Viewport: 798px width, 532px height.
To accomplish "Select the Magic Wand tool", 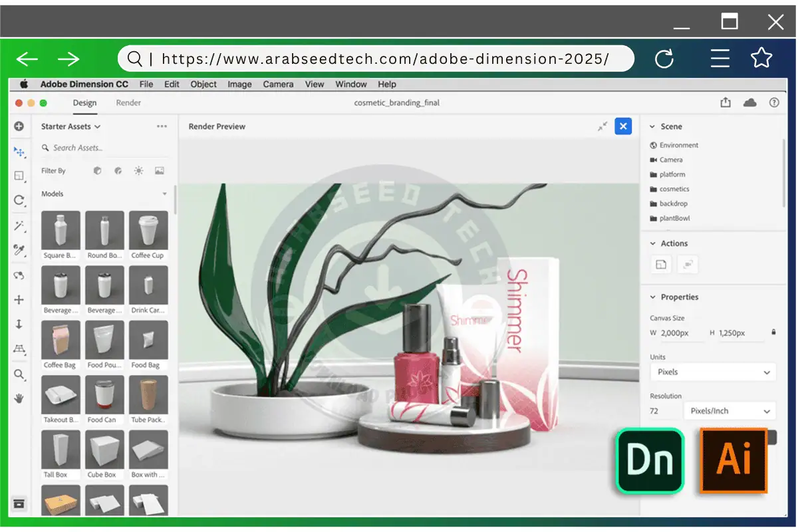I will click(19, 226).
